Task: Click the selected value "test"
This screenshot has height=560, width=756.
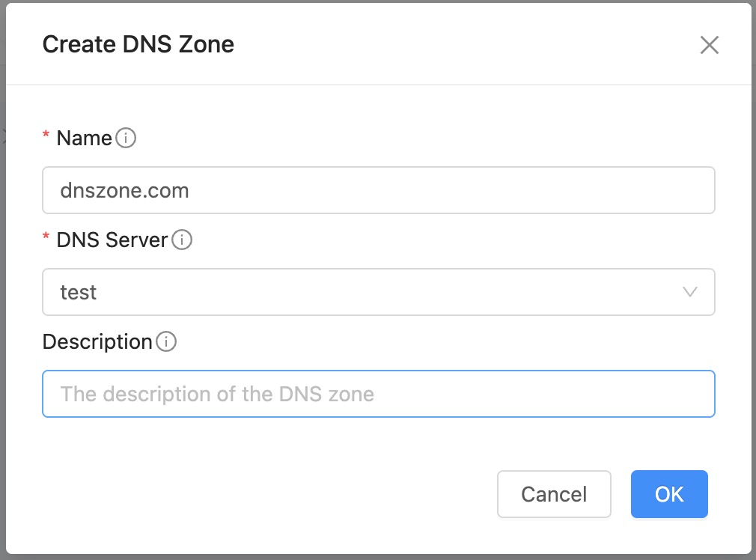Action: (x=79, y=292)
